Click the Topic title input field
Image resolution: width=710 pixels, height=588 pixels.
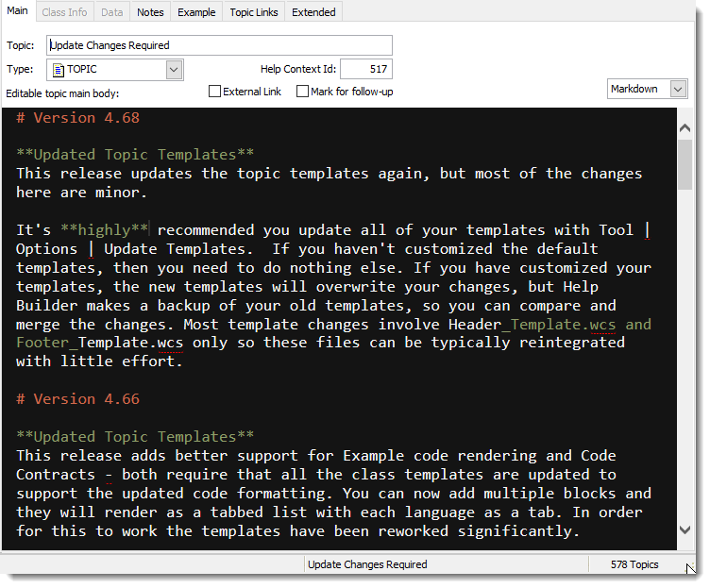pyautogui.click(x=219, y=45)
